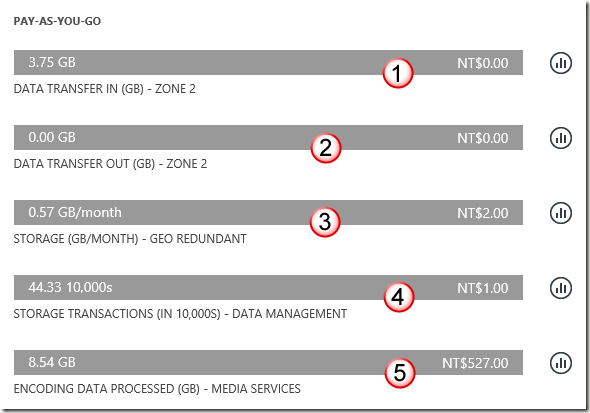590x413 pixels.
Task: Open chart icon for Geo Redundant Storage
Action: coord(561,213)
